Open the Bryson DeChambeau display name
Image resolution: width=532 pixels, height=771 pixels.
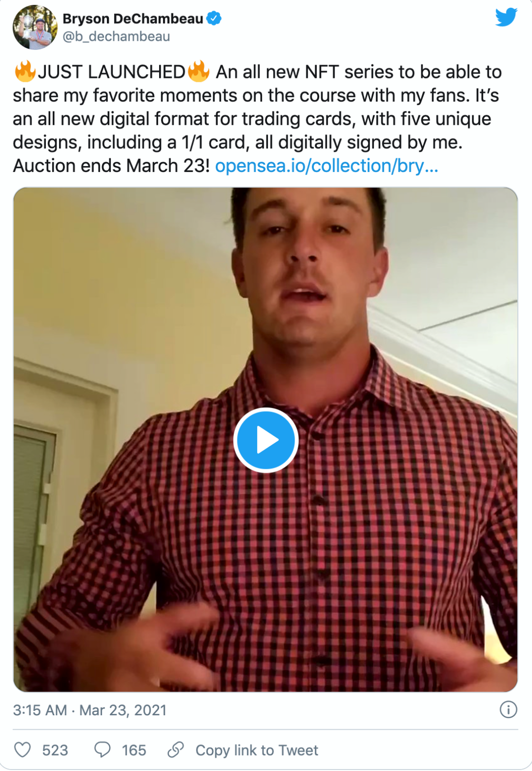[133, 19]
